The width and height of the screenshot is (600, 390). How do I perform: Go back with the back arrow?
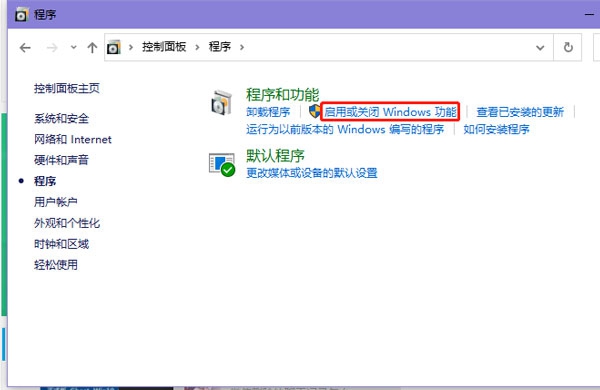tap(25, 48)
